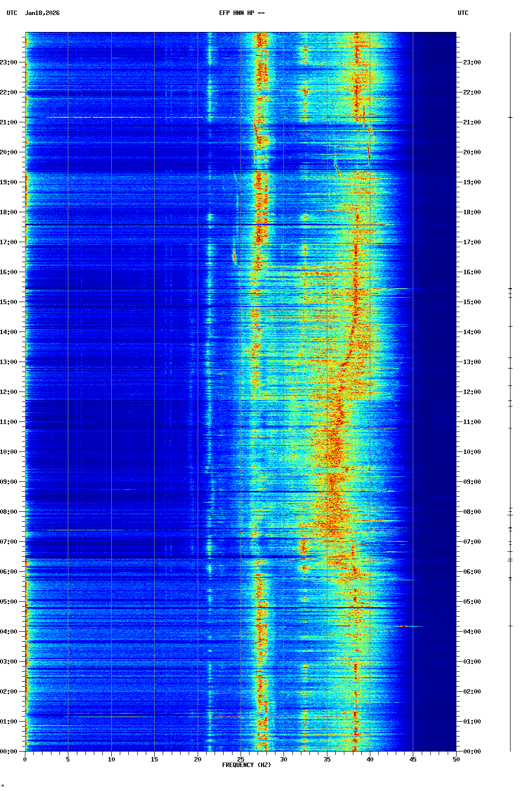This screenshot has width=532, height=791.
Task: Click the FREQUENCY (HZ) axis label
Action: [246, 765]
